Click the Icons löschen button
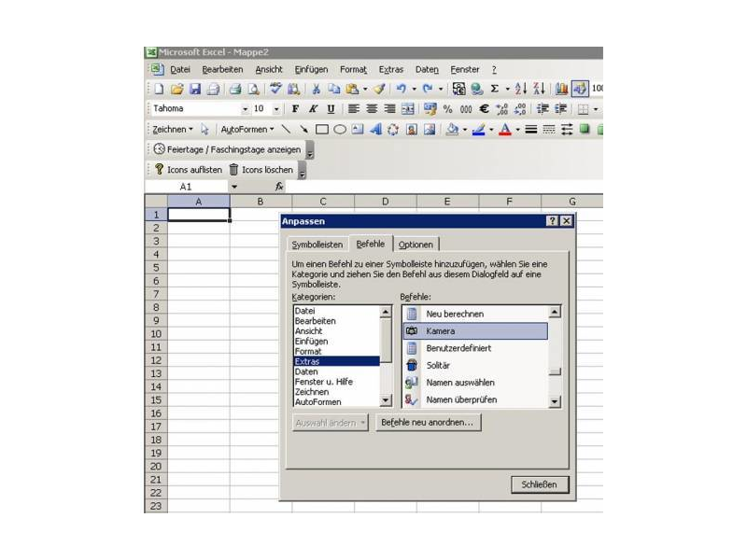Screen dimensions: 747x560 (261, 170)
